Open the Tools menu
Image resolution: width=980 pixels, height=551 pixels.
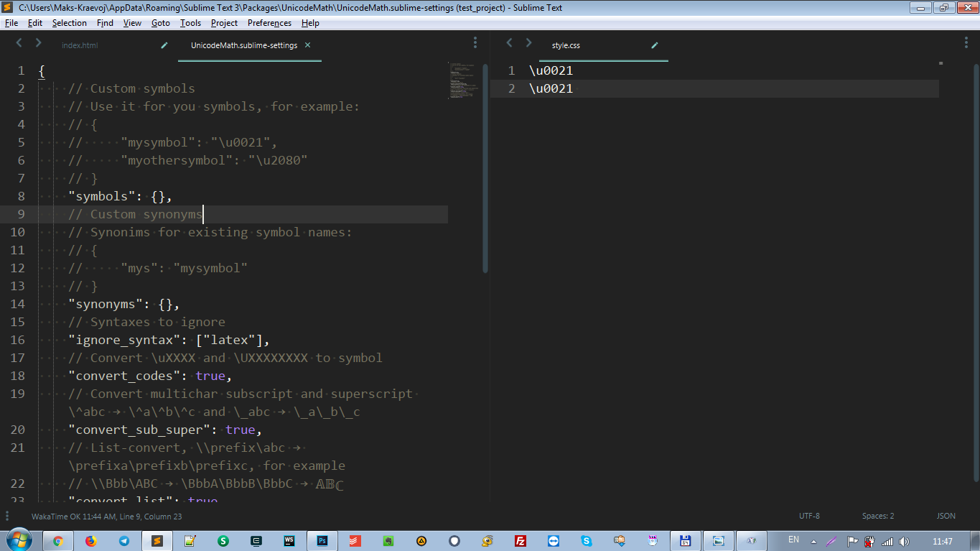point(190,23)
